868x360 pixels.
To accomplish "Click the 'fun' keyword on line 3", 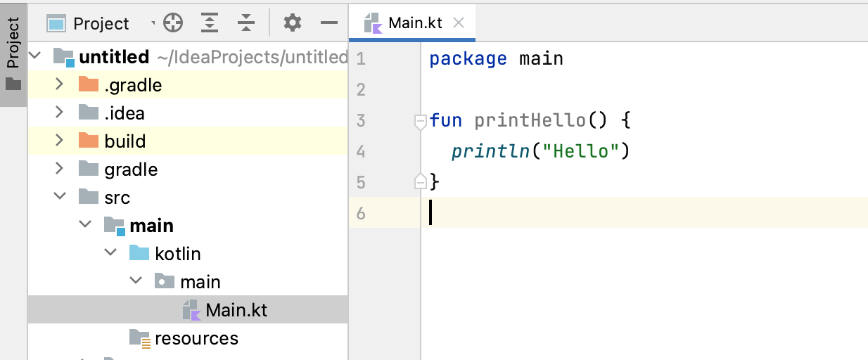I will pos(446,120).
